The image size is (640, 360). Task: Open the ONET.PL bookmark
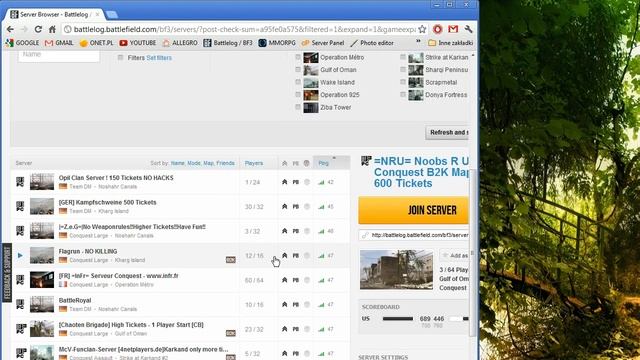coord(96,43)
